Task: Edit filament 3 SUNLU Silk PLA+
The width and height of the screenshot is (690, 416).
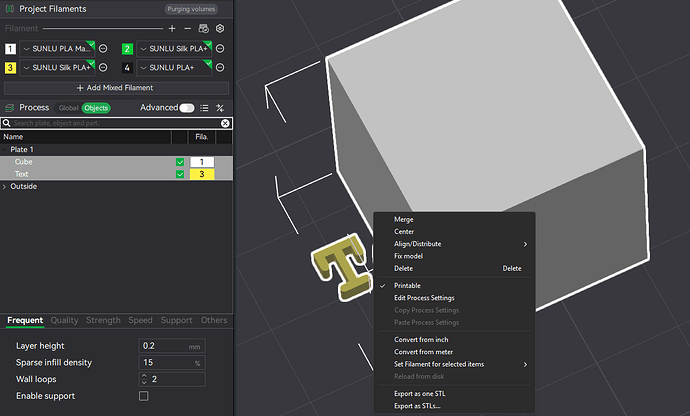Action: tap(103, 67)
